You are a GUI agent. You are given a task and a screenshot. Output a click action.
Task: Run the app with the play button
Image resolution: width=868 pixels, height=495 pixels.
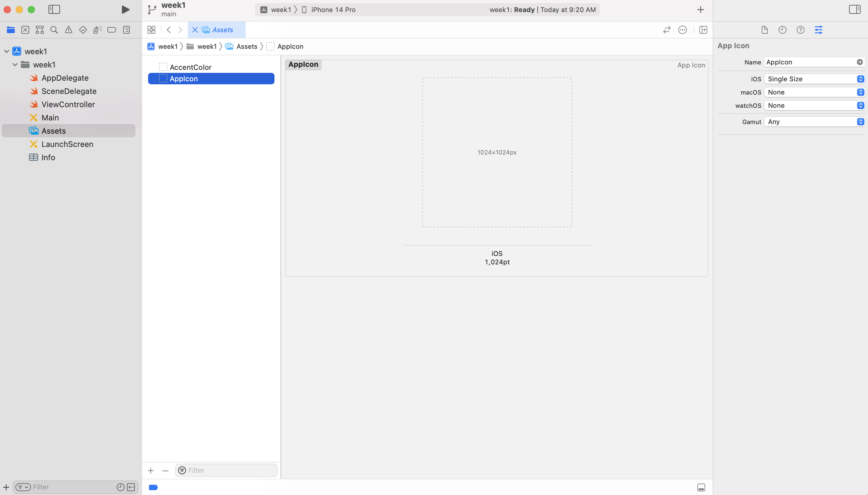click(125, 10)
